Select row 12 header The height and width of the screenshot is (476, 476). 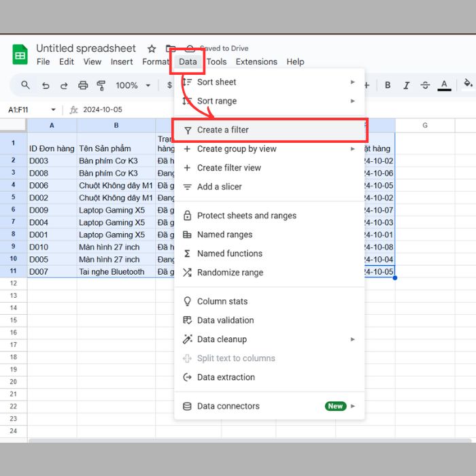point(14,284)
